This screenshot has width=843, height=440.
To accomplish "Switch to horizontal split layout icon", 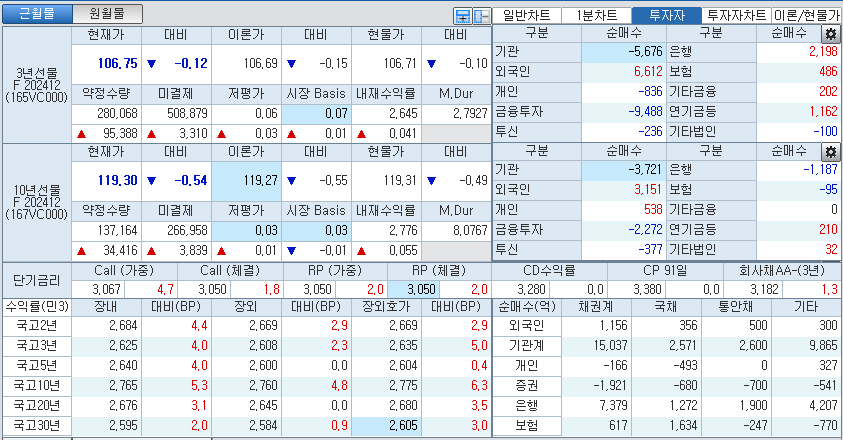I will pyautogui.click(x=462, y=16).
